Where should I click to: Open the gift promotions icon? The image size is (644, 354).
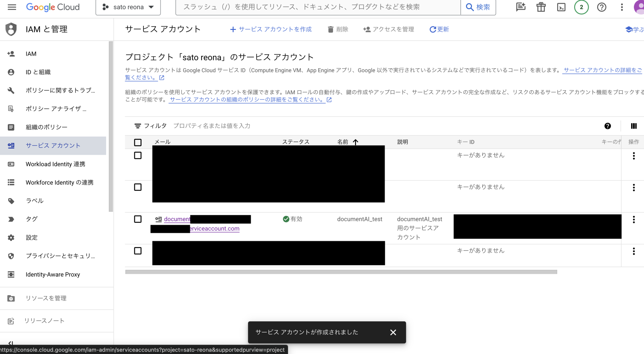click(x=541, y=7)
